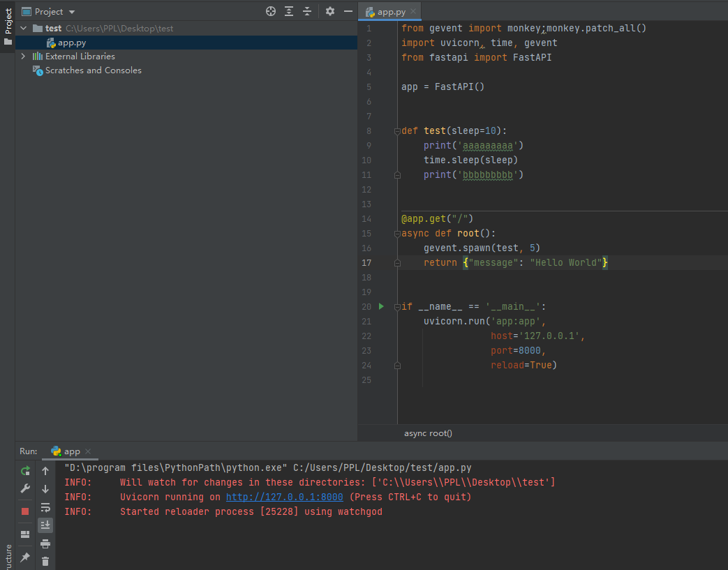Rerun the app run configuration
This screenshot has height=570, width=728.
point(25,471)
